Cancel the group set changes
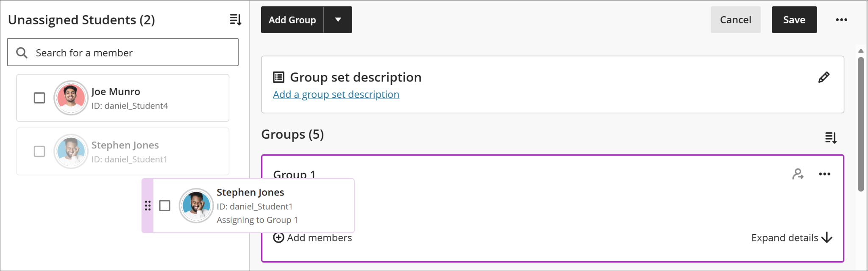The width and height of the screenshot is (868, 271). coord(735,20)
